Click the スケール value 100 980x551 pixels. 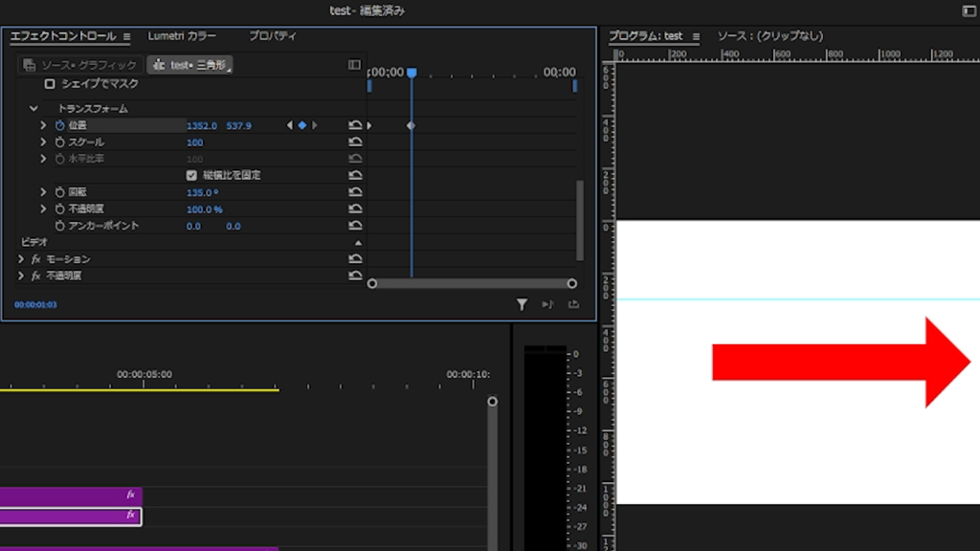[x=194, y=143]
